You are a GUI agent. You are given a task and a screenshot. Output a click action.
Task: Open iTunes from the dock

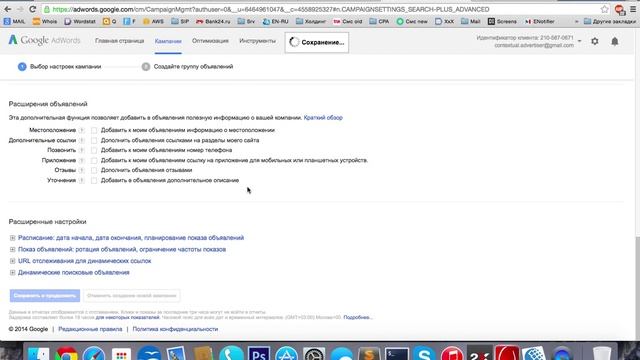[451, 353]
